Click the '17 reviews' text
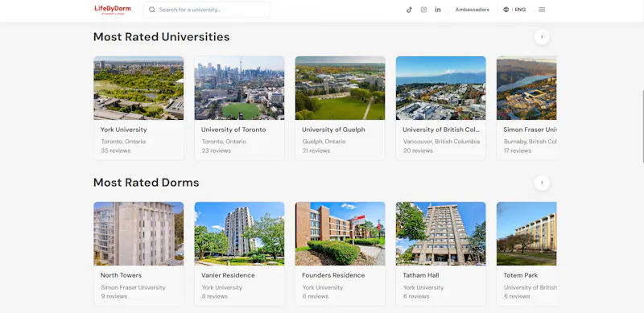The height and width of the screenshot is (313, 644). pyautogui.click(x=518, y=150)
